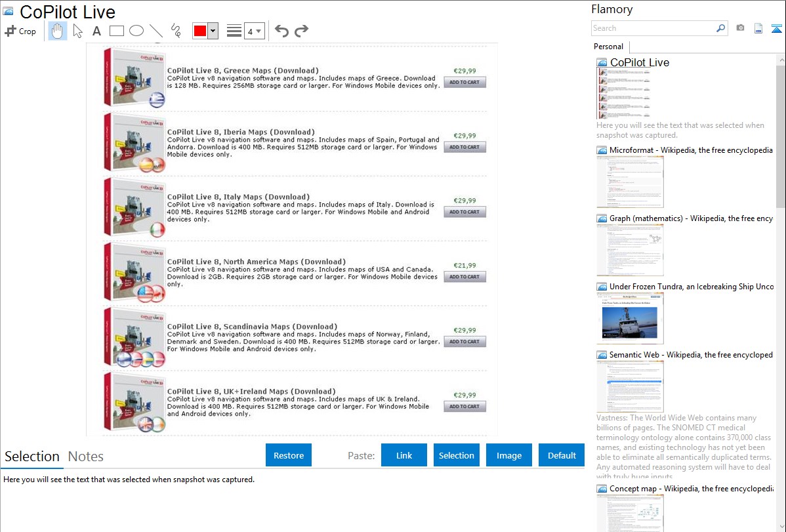Click the North America Maps product box image
The image size is (786, 532).
[134, 272]
